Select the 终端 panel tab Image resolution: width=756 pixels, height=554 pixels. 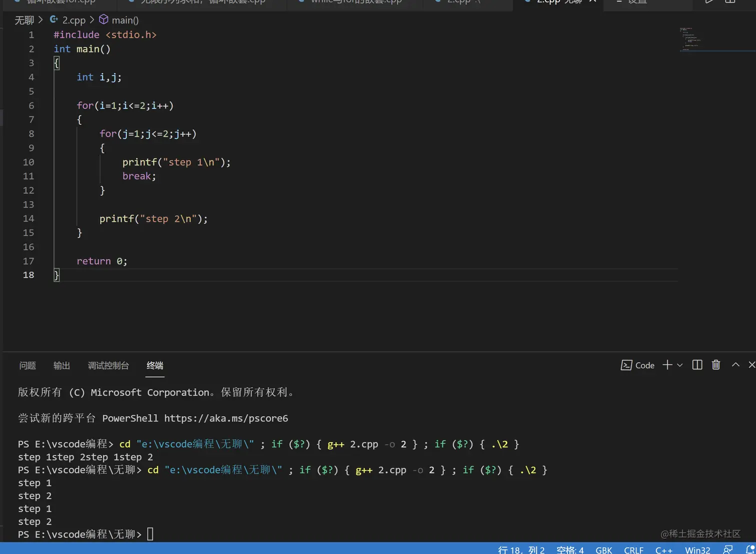click(x=155, y=365)
